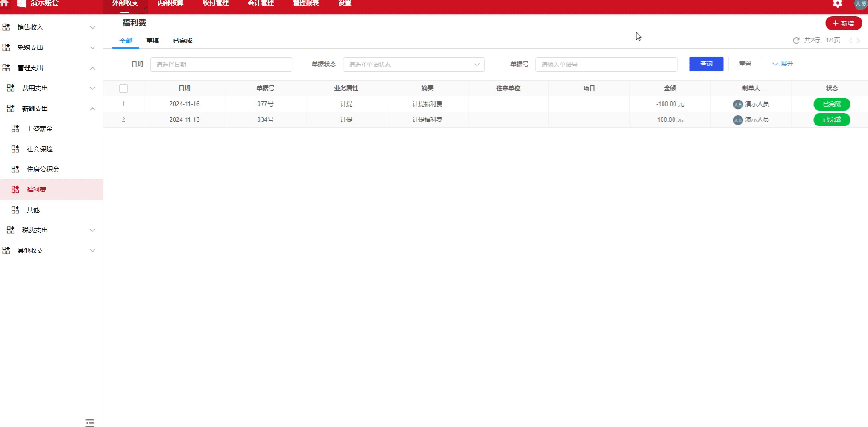Select all rows using the header checkbox
The image size is (868, 427).
coord(123,88)
